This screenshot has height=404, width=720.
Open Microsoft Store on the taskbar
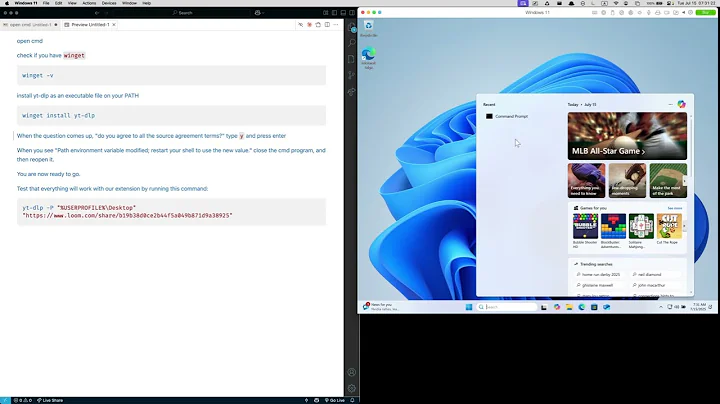[x=594, y=307]
